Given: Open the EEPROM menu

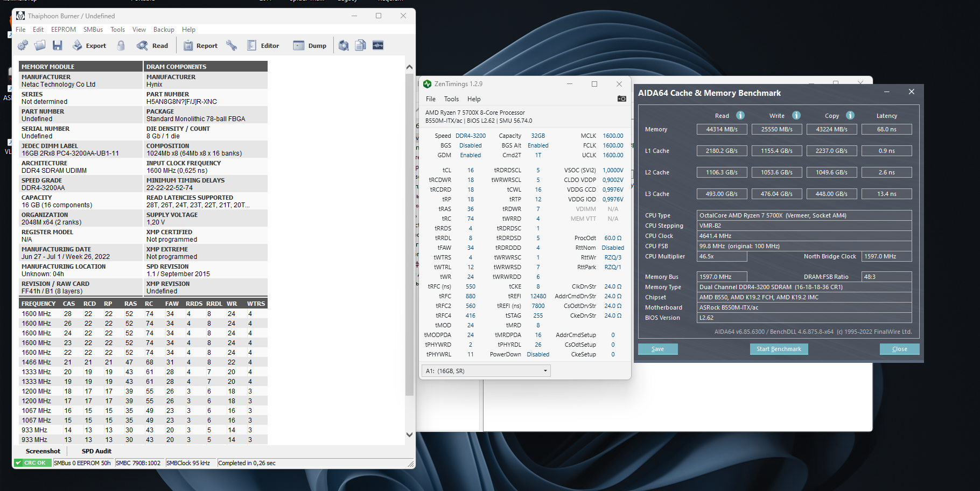Looking at the screenshot, I should pos(64,30).
